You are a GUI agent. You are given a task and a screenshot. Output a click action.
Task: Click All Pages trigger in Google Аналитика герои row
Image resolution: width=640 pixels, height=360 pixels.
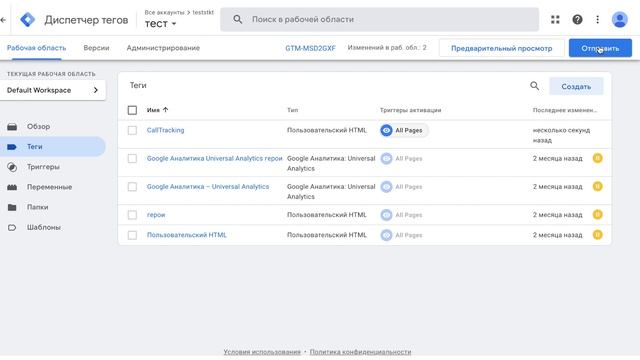pyautogui.click(x=402, y=158)
